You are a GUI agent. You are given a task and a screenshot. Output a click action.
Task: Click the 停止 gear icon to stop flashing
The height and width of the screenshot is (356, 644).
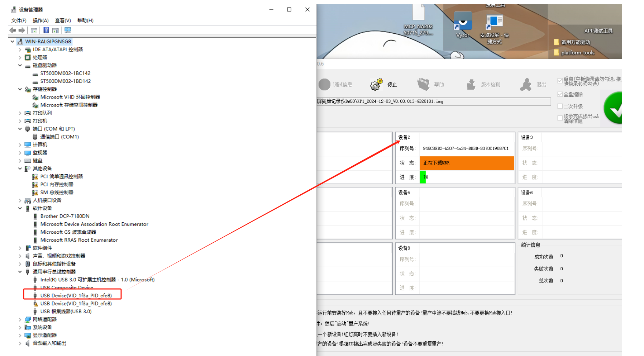[376, 85]
